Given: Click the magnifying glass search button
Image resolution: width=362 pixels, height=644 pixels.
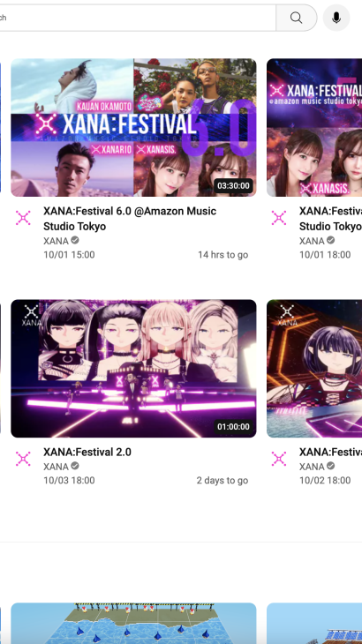Looking at the screenshot, I should (297, 18).
